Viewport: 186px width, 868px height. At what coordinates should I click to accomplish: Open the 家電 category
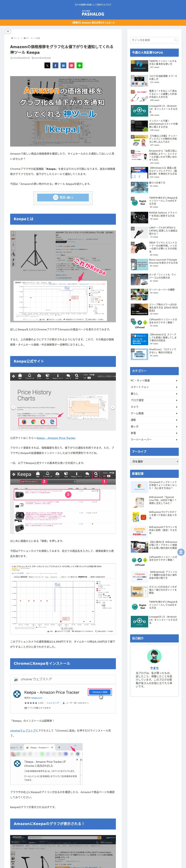pyautogui.click(x=154, y=433)
